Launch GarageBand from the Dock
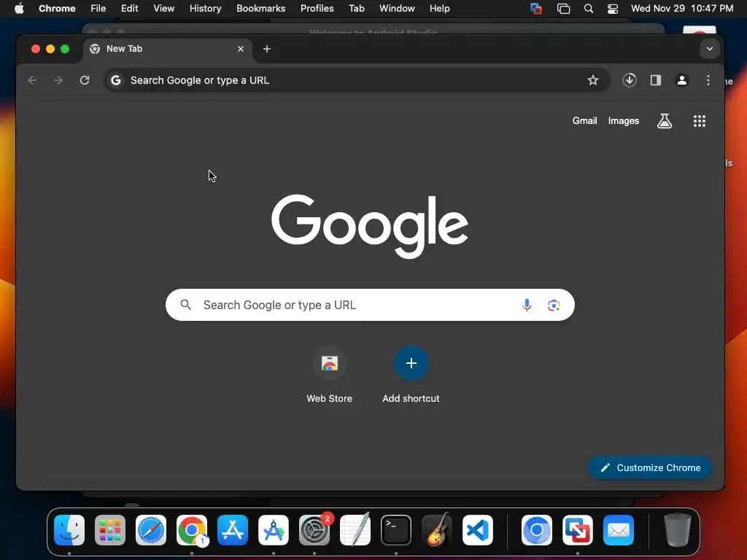The image size is (747, 560). [437, 530]
